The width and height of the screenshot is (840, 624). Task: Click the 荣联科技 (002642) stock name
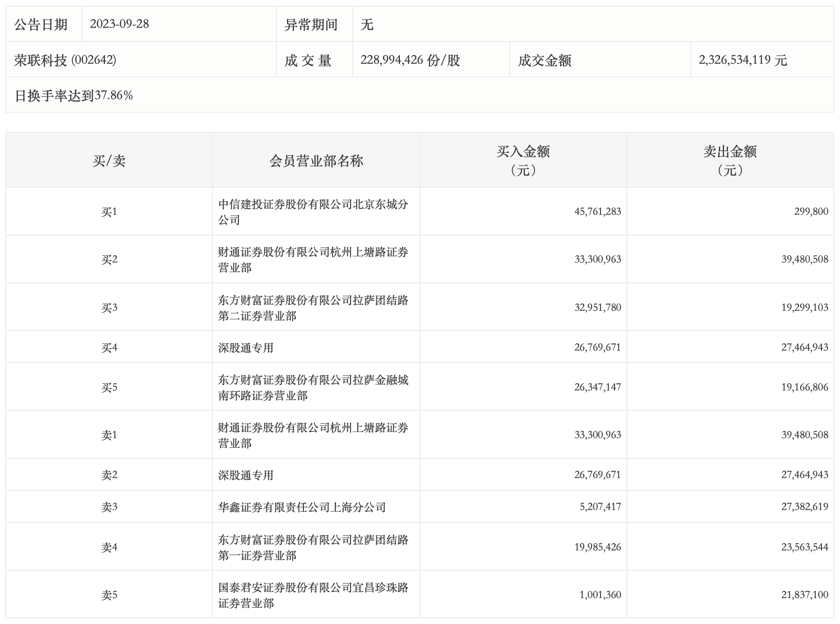pos(66,60)
